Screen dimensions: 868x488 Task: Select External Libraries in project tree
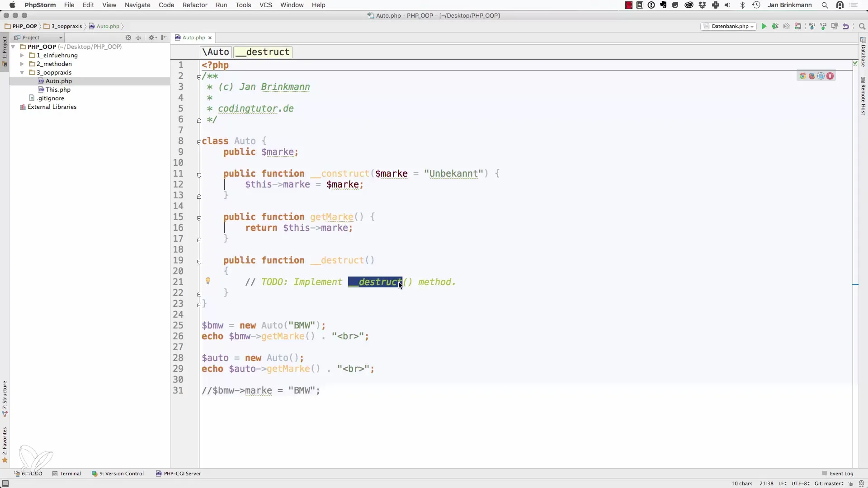point(48,107)
